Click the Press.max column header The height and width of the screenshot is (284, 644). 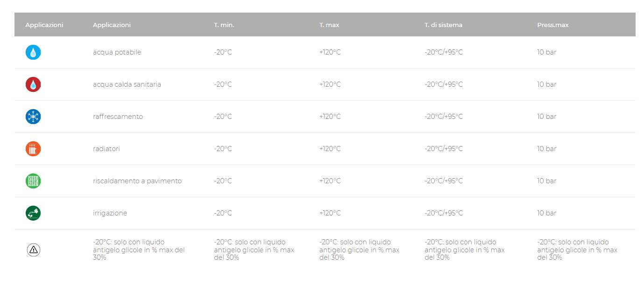click(553, 25)
